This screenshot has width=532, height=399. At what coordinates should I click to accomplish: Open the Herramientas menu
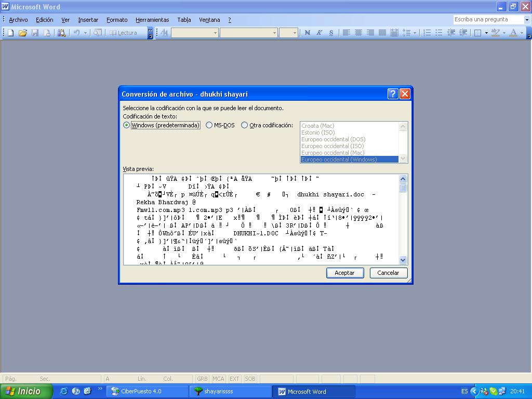152,20
